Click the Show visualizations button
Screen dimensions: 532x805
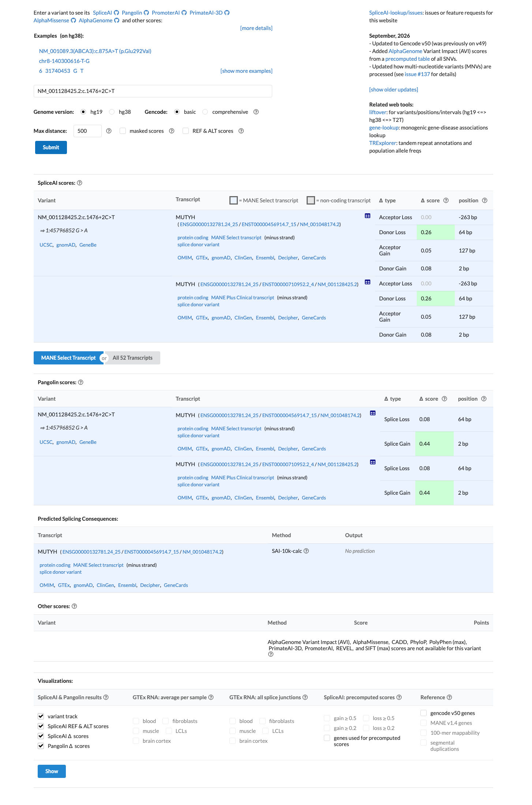click(x=52, y=771)
